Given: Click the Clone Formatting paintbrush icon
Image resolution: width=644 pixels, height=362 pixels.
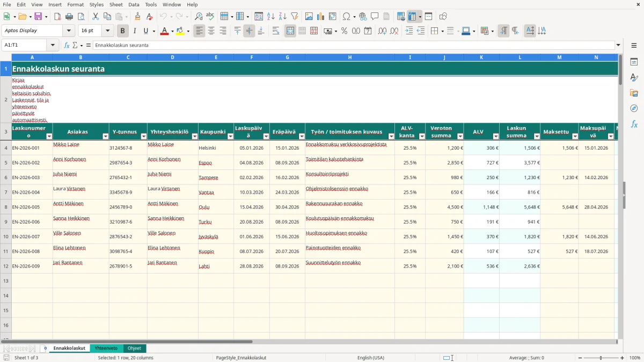Looking at the screenshot, I should [x=138, y=17].
